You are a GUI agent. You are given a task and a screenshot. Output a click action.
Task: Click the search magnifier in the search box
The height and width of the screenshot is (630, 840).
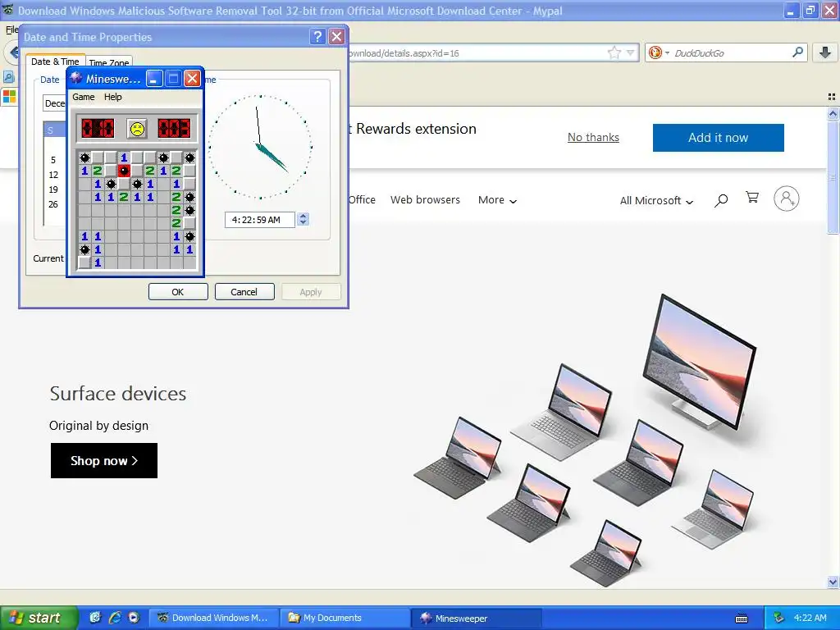[797, 52]
